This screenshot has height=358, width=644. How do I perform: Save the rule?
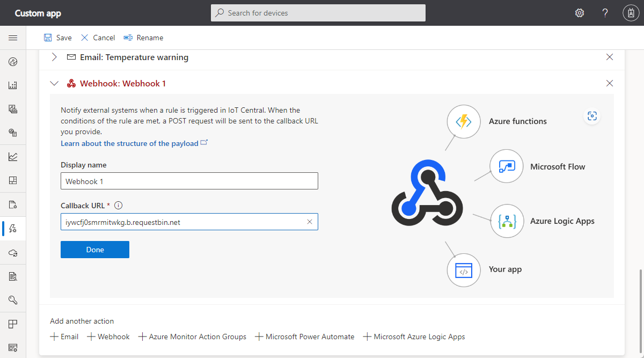[x=57, y=38]
